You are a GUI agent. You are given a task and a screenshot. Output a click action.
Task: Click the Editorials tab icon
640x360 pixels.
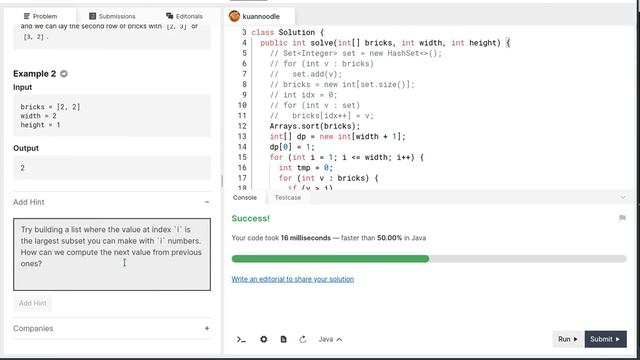point(169,16)
